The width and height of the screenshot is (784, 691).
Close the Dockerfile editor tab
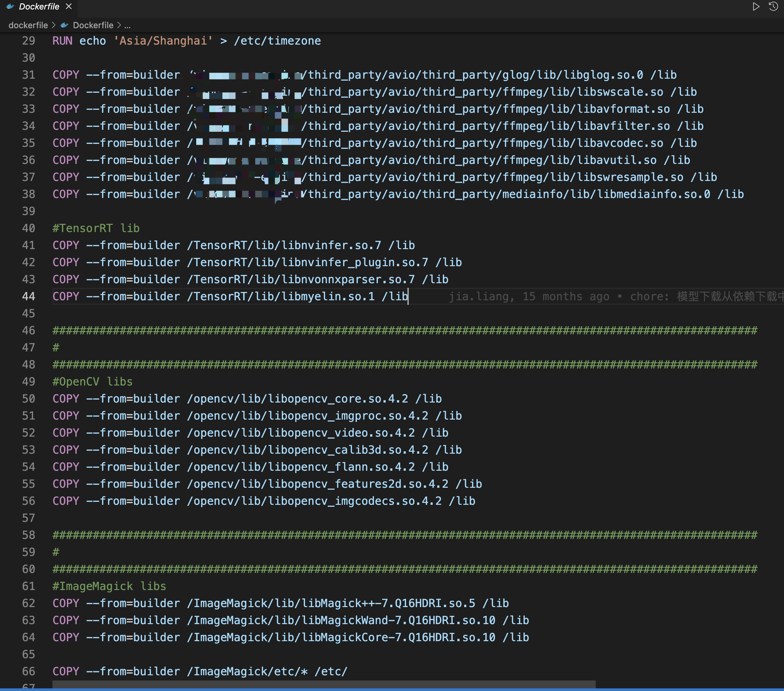[x=69, y=7]
